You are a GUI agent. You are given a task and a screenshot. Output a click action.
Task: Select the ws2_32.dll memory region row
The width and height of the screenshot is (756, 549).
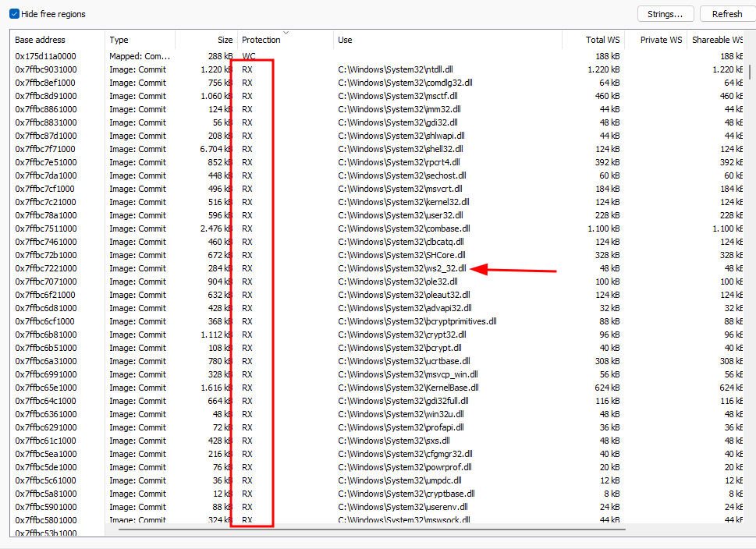pos(402,268)
